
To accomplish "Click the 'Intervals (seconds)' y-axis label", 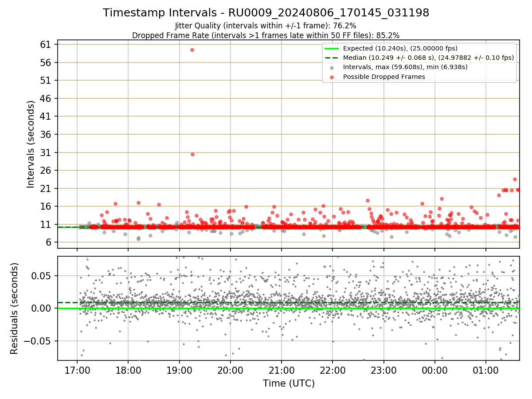I will pos(31,144).
